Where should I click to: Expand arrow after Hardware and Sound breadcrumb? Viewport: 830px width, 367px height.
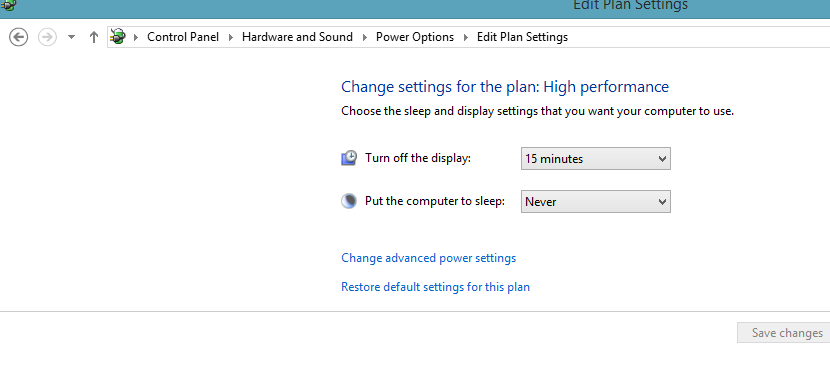pyautogui.click(x=364, y=37)
